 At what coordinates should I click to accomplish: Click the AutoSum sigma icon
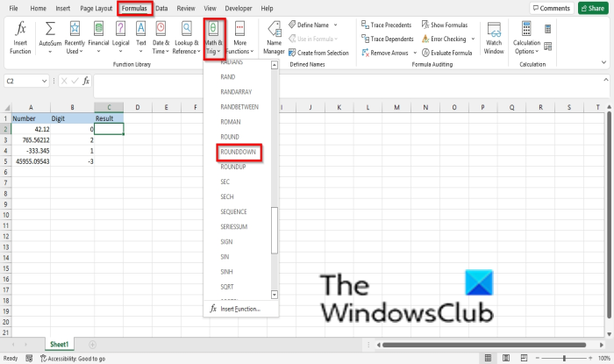[x=50, y=29]
